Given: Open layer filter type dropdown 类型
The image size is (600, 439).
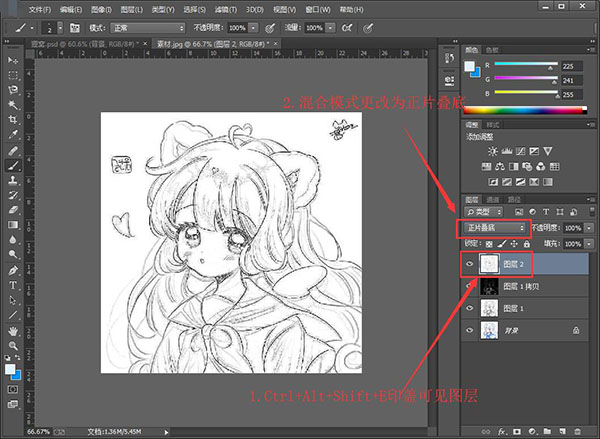Looking at the screenshot, I should [x=483, y=212].
